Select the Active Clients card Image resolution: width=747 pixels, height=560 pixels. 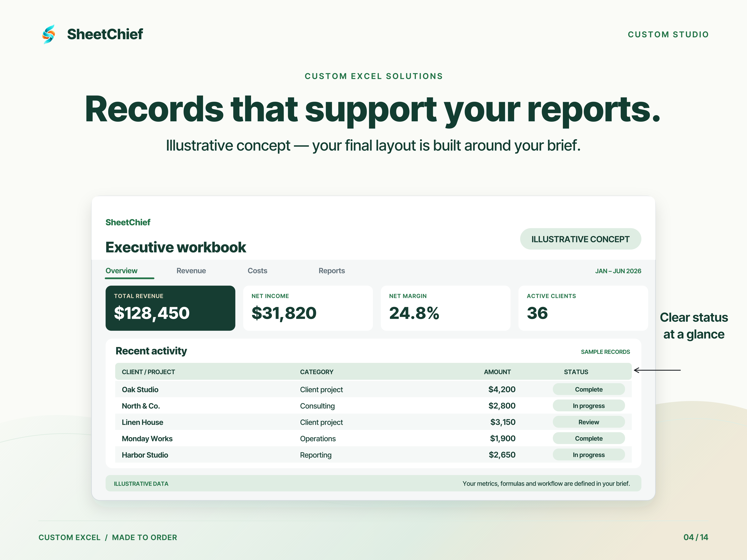click(583, 308)
